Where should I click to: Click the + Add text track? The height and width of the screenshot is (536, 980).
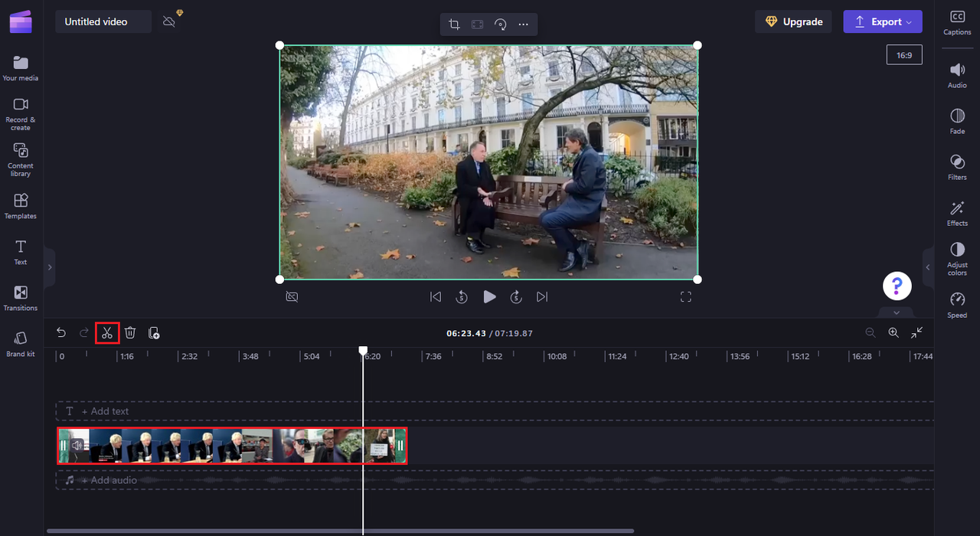click(495, 411)
